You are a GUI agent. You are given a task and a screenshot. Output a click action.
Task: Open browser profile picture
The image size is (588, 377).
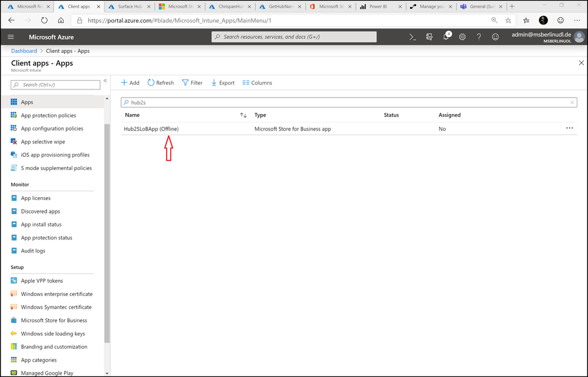point(543,21)
